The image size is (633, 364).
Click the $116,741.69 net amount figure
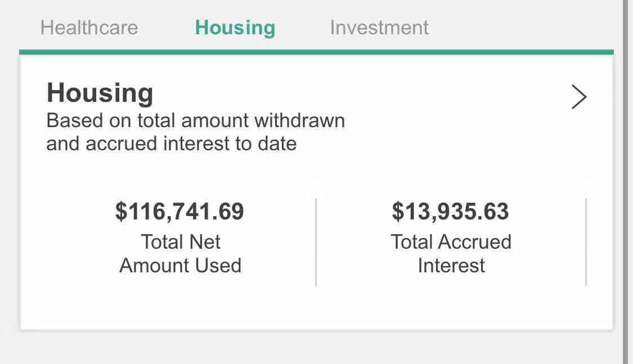coord(180,212)
